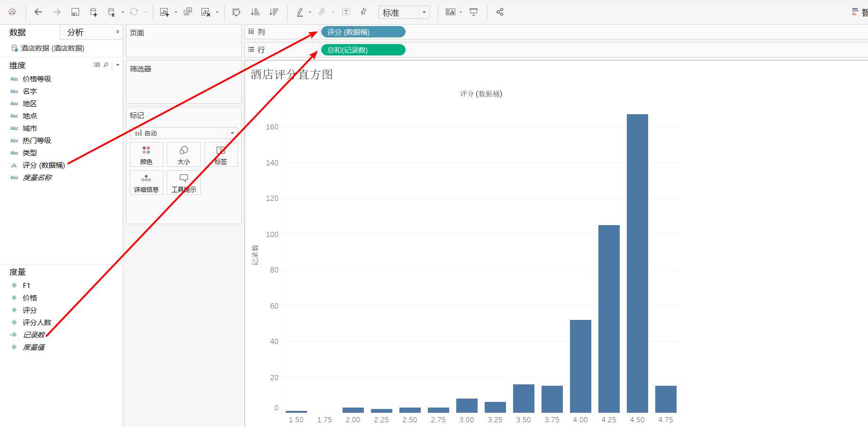The height and width of the screenshot is (427, 868).
Task: Switch to the 分析 tab
Action: coord(75,32)
